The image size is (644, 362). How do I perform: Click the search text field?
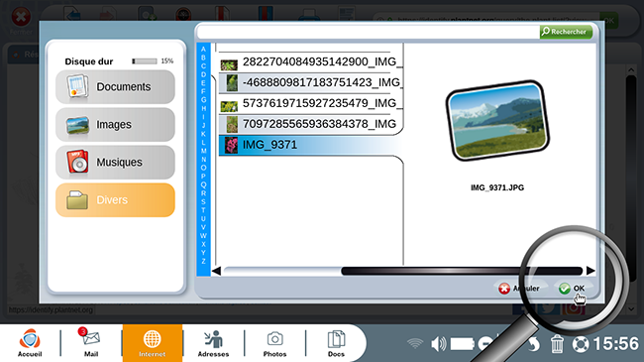pyautogui.click(x=369, y=32)
